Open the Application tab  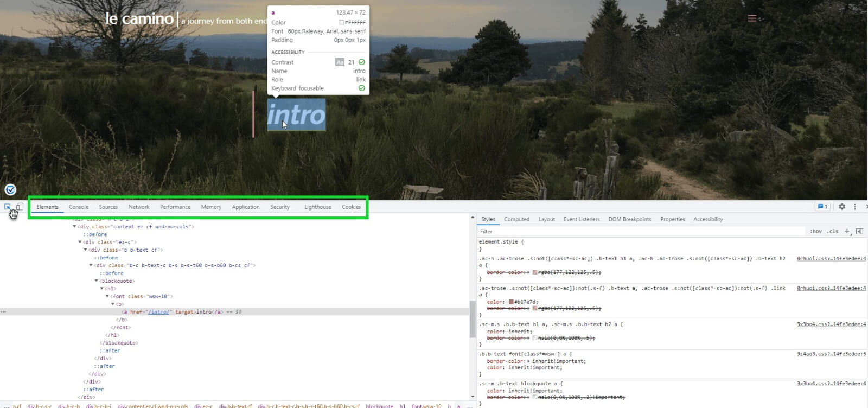[x=246, y=207]
